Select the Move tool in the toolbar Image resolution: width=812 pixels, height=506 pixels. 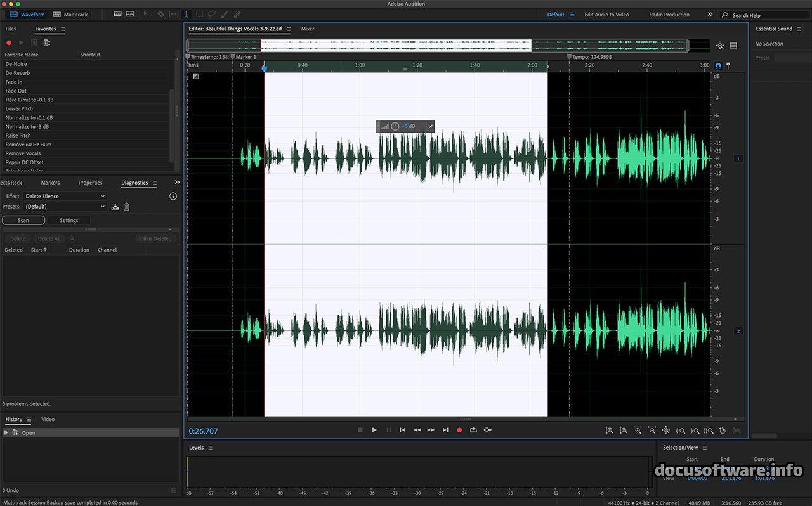tap(148, 14)
